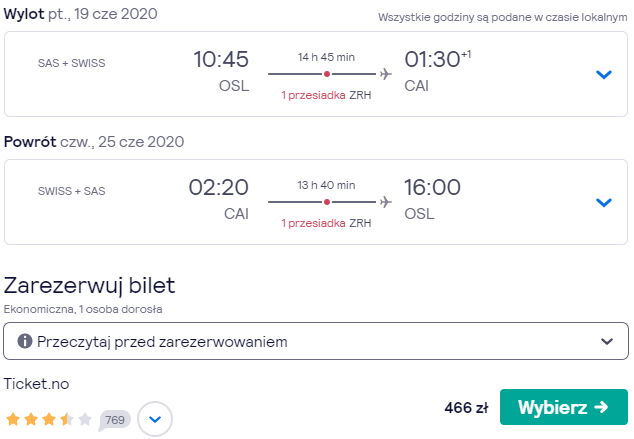The width and height of the screenshot is (634, 439).
Task: Expand Ticket.no details round chevron button
Action: (x=155, y=419)
